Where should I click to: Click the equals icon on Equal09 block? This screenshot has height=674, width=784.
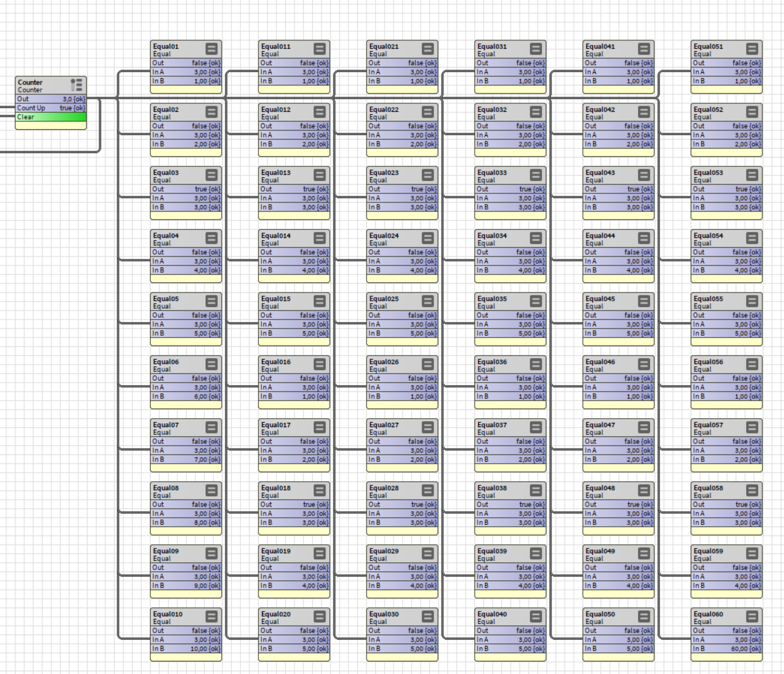[211, 553]
